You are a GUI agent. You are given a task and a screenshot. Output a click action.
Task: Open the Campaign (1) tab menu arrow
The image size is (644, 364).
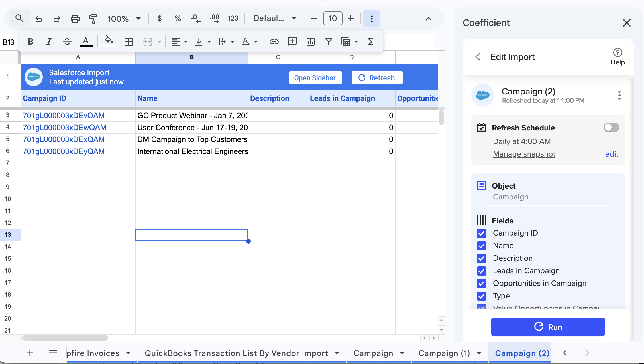coord(479,353)
